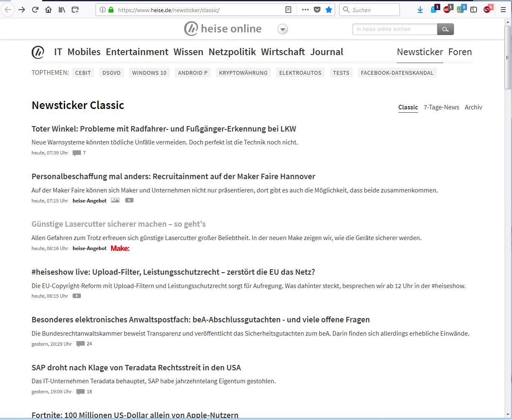Save page to Pocket
The width and height of the screenshot is (512, 420).
(x=317, y=10)
